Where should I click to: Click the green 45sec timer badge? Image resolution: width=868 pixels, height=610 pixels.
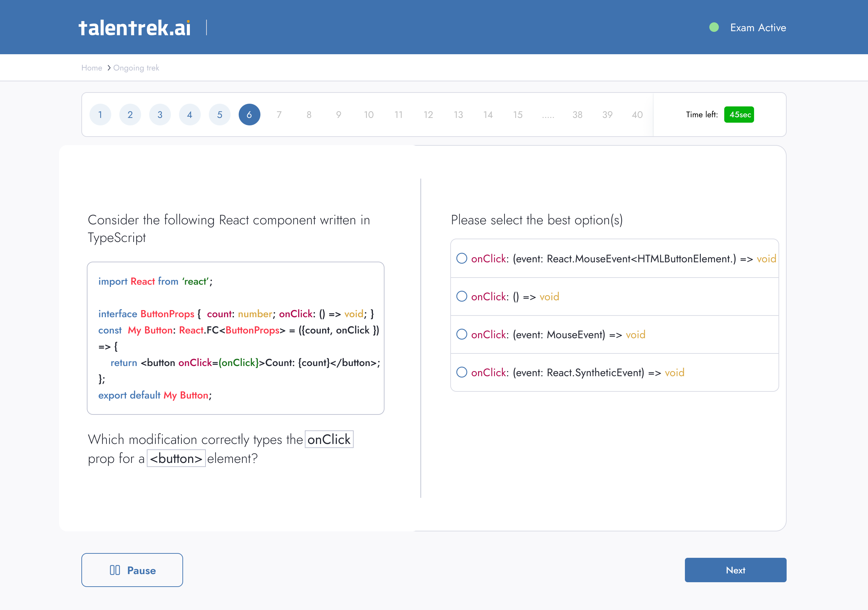pyautogui.click(x=739, y=115)
